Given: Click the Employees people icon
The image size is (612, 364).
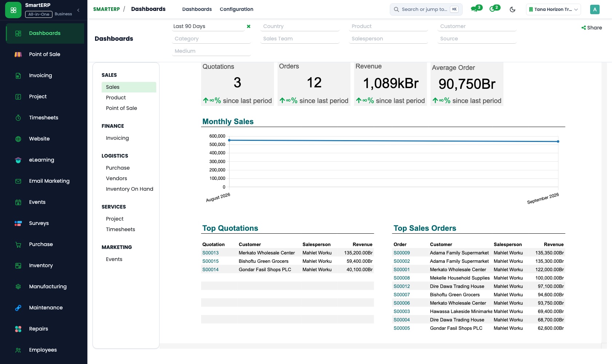Looking at the screenshot, I should [18, 350].
